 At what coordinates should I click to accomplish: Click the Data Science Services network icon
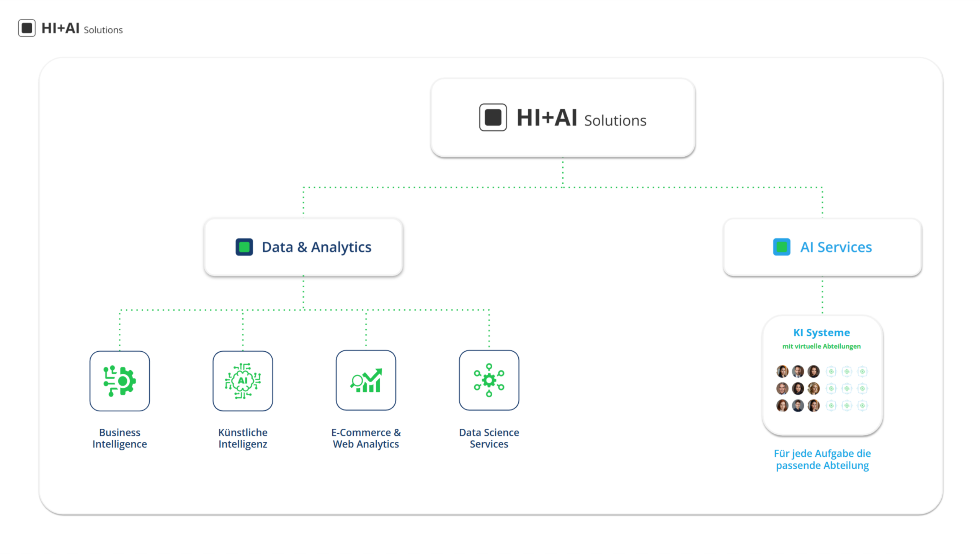489,380
